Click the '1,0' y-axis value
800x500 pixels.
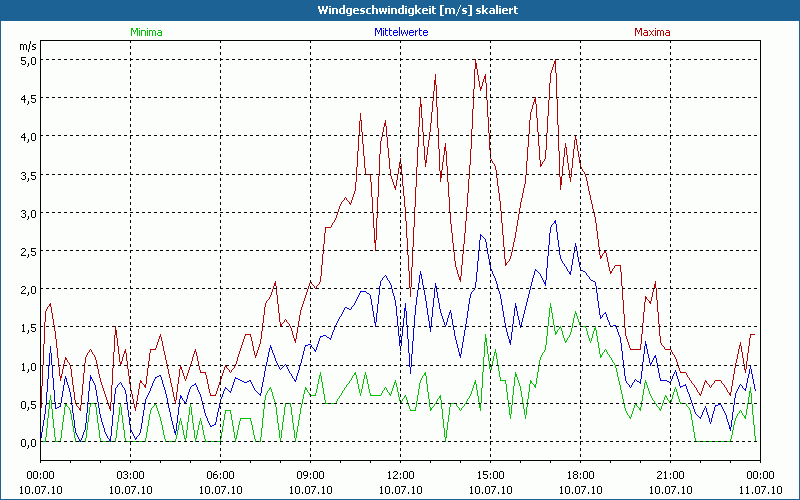[29, 366]
